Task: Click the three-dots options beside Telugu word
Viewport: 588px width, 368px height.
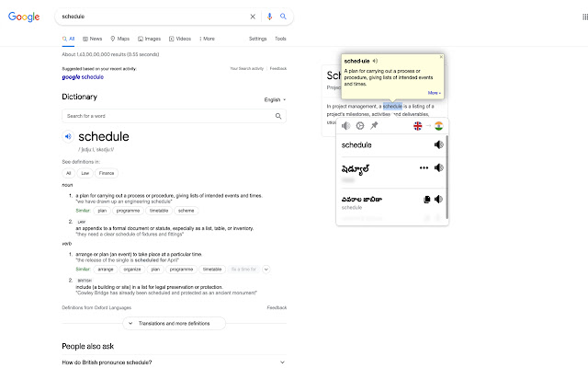Action: point(424,167)
